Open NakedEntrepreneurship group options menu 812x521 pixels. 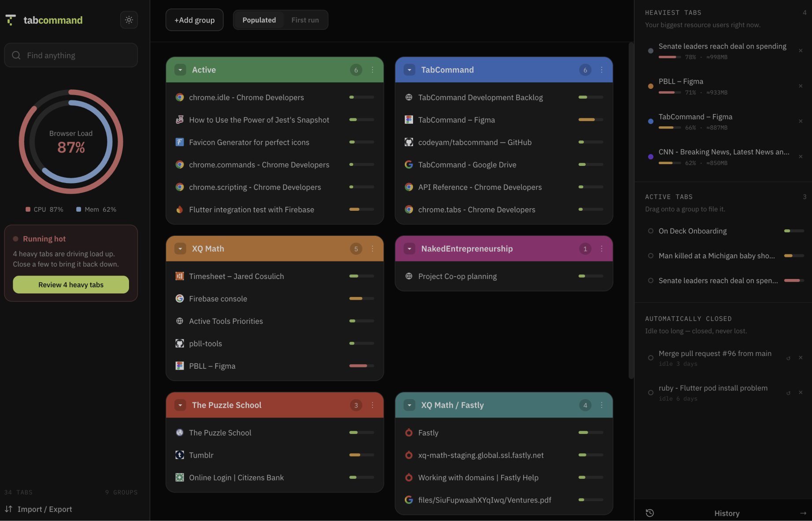[x=602, y=249]
